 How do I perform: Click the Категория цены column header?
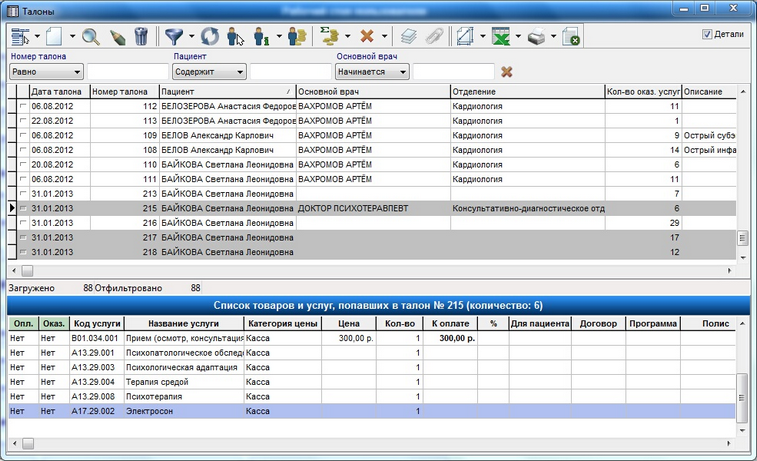282,323
